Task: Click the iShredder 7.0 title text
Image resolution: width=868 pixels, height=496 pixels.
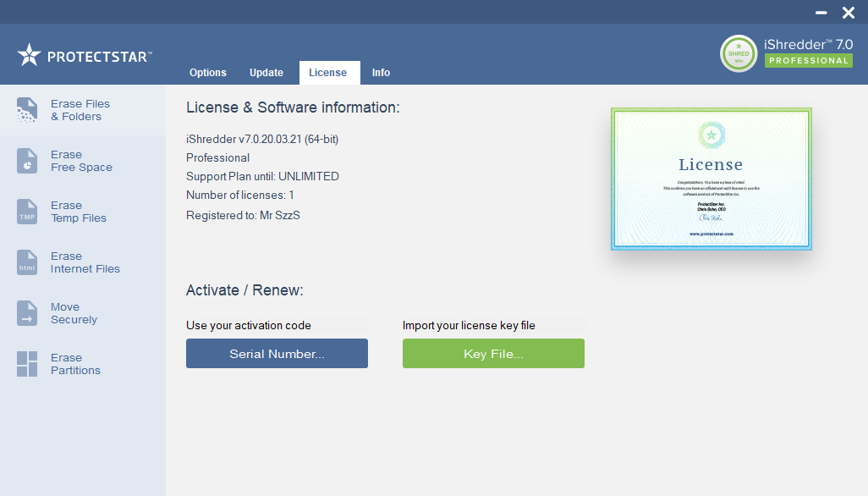Action: coord(808,44)
